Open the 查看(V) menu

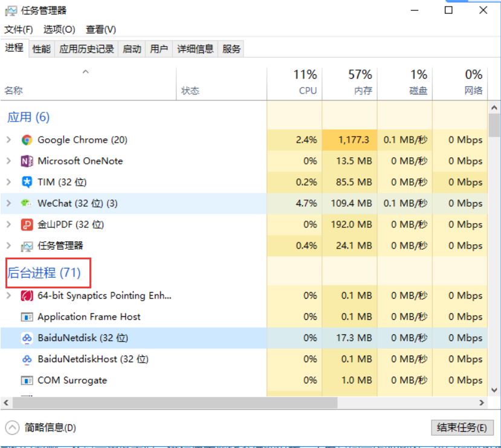(101, 30)
